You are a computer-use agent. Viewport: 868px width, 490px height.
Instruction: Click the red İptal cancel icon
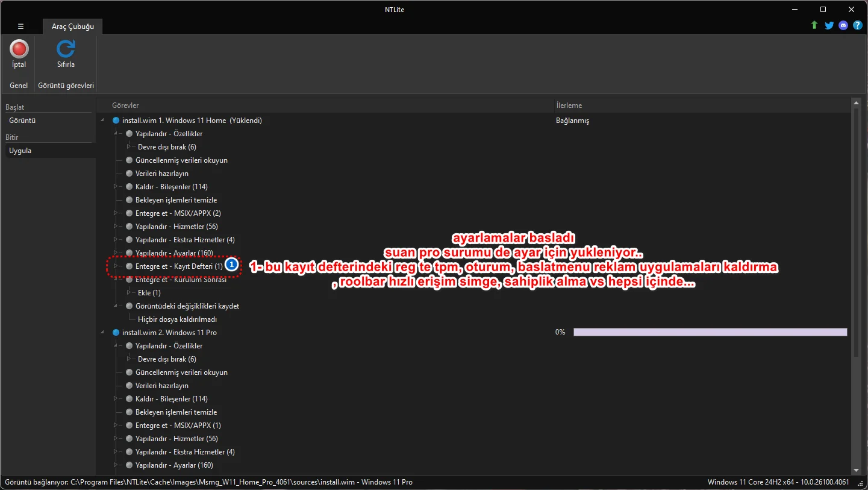pos(19,49)
